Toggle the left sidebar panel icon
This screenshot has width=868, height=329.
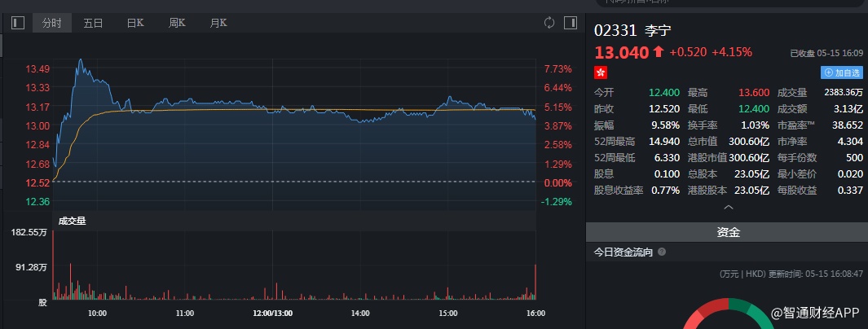[x=18, y=23]
